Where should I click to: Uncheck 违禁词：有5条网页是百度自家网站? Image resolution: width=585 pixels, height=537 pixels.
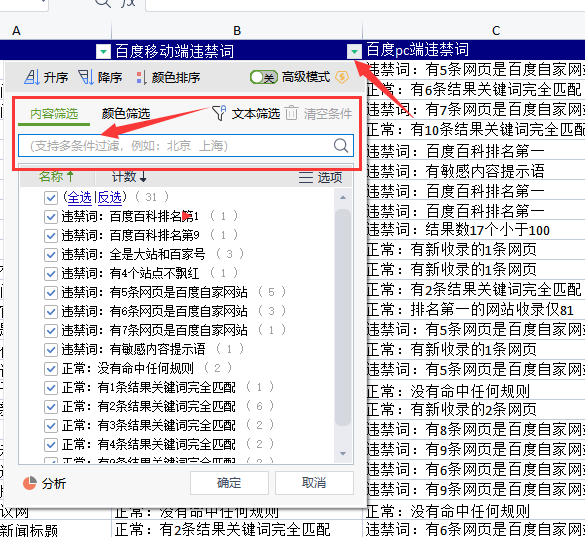point(51,293)
